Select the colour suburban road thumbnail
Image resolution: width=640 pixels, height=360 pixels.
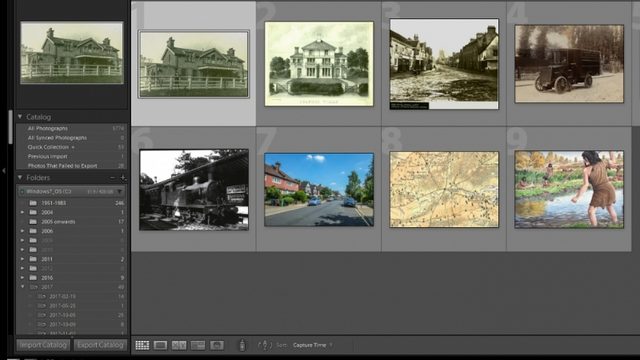tap(319, 190)
